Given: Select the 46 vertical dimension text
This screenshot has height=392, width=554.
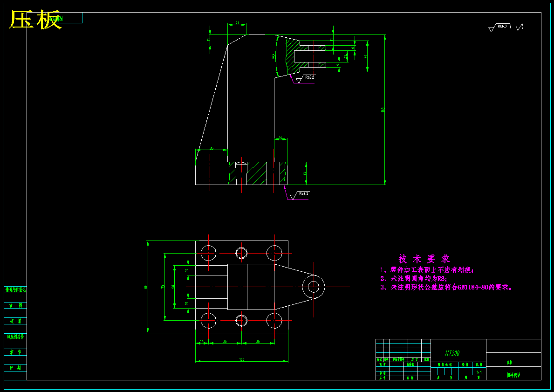Looking at the screenshot, I should tap(172, 287).
